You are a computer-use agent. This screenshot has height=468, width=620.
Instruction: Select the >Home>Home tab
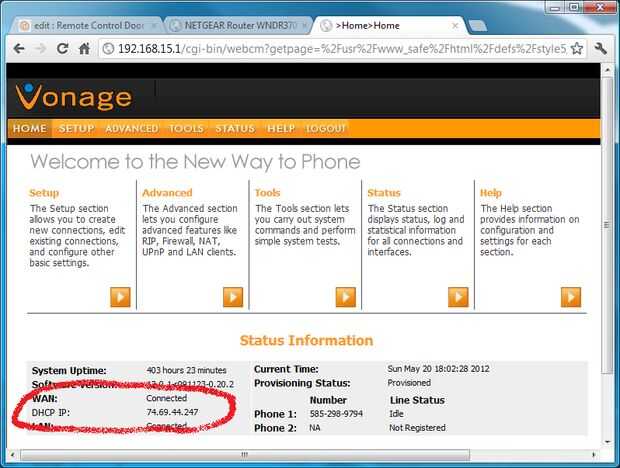[x=389, y=26]
